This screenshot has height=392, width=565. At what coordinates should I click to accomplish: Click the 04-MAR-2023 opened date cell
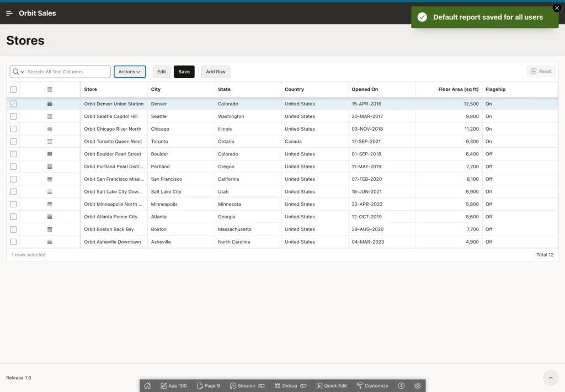382,242
